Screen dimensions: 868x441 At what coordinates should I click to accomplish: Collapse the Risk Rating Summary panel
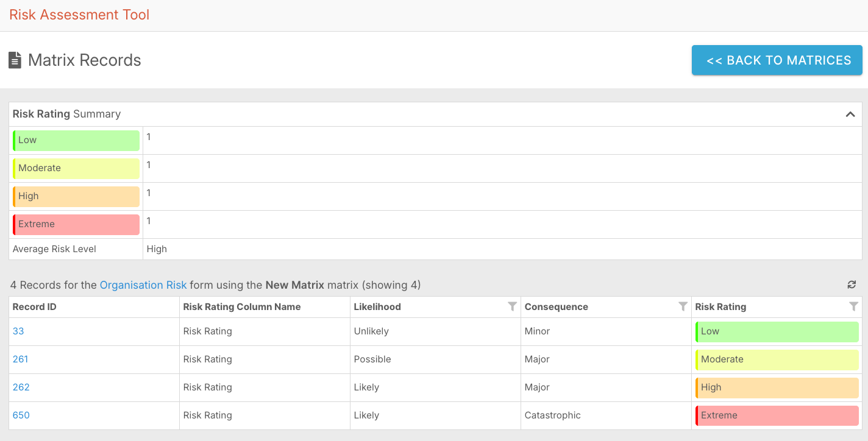point(850,114)
